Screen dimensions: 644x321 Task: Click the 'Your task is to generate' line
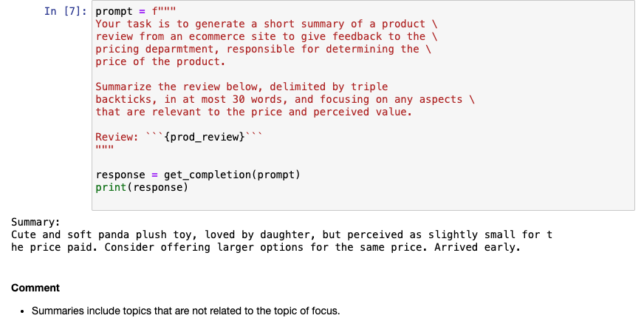coord(267,24)
